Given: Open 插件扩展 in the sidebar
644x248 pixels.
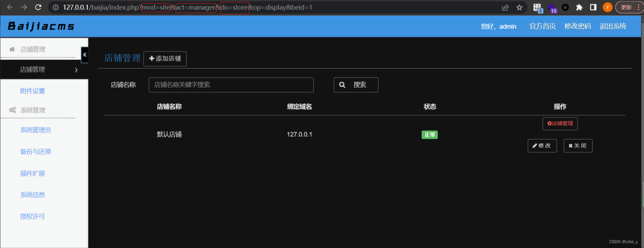Looking at the screenshot, I should (x=32, y=173).
